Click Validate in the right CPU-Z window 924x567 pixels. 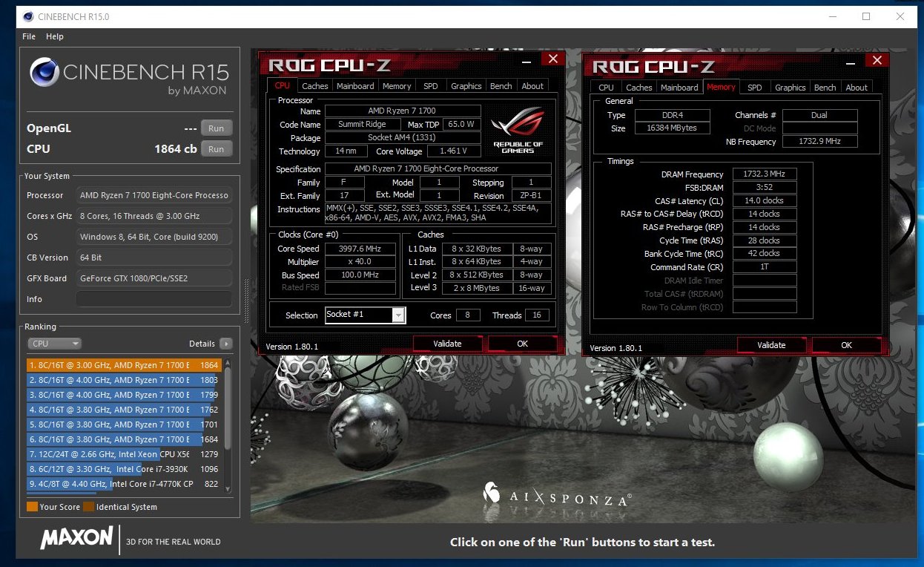pyautogui.click(x=771, y=345)
